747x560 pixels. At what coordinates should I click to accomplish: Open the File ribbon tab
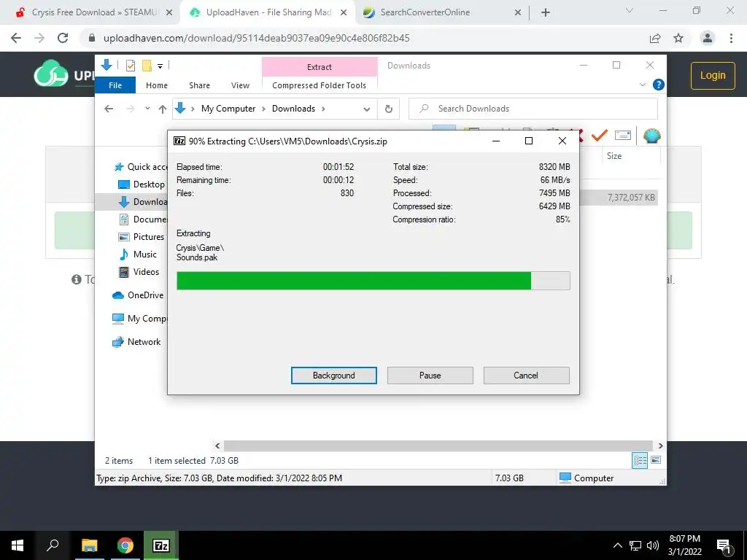(x=115, y=85)
